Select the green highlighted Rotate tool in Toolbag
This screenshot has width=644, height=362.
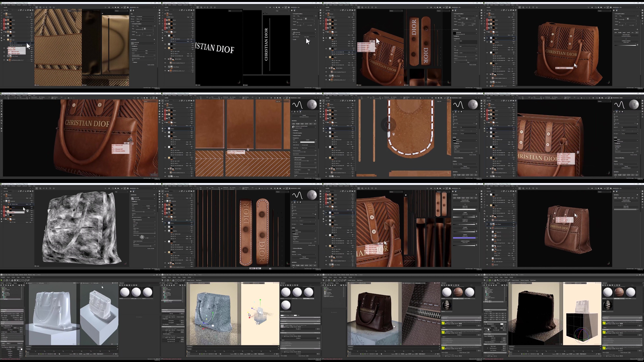pos(490,280)
